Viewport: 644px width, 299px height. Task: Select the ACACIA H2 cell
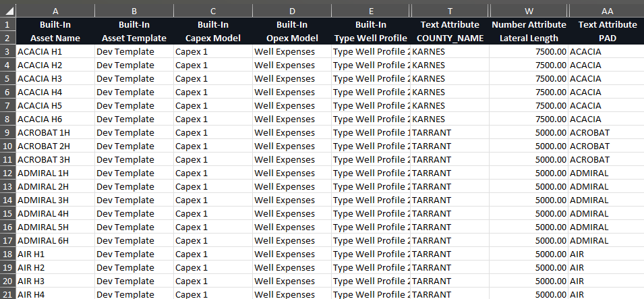pyautogui.click(x=55, y=65)
